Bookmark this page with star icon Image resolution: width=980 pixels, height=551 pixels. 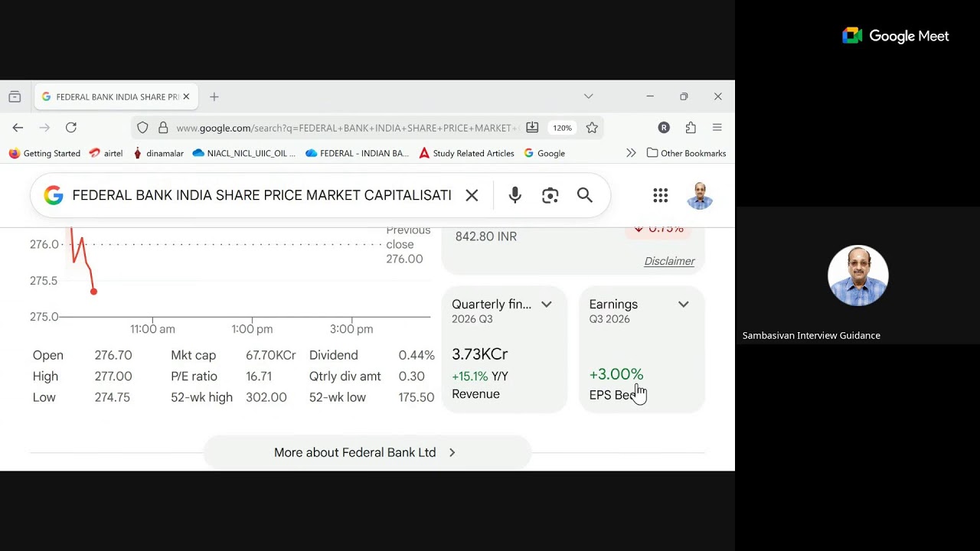click(592, 128)
